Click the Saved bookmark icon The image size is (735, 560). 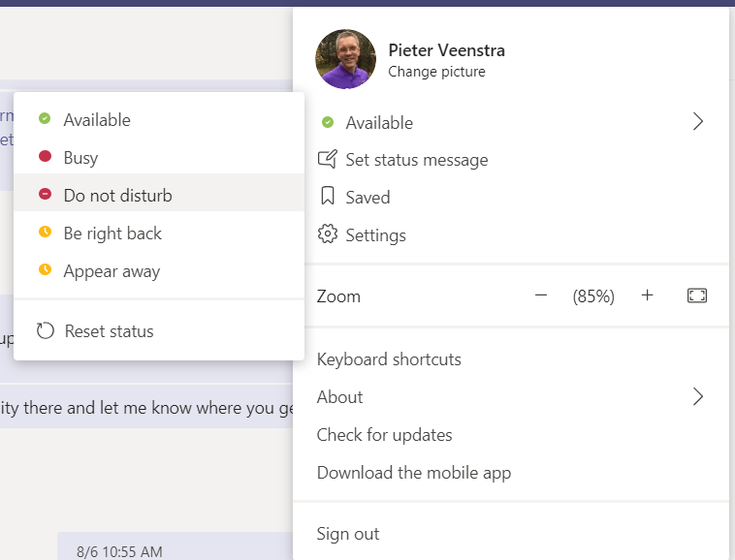click(x=327, y=196)
